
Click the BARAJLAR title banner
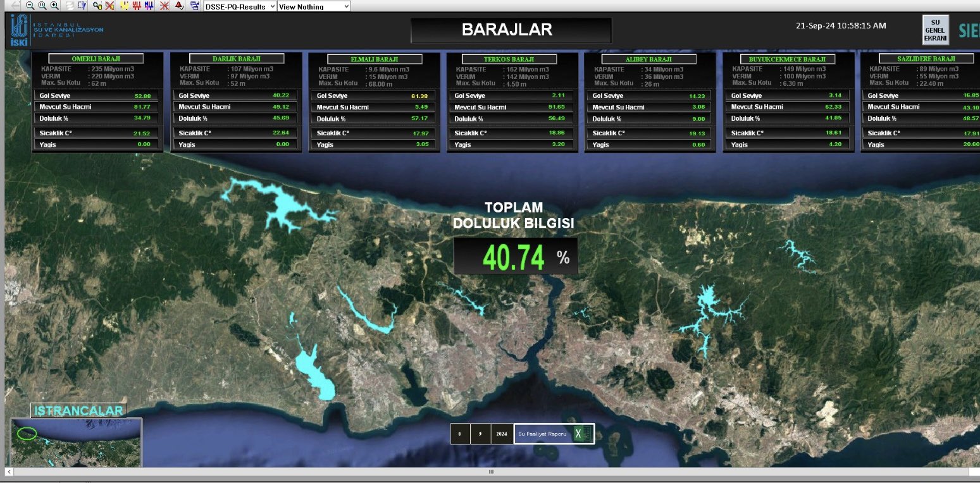coord(511,30)
